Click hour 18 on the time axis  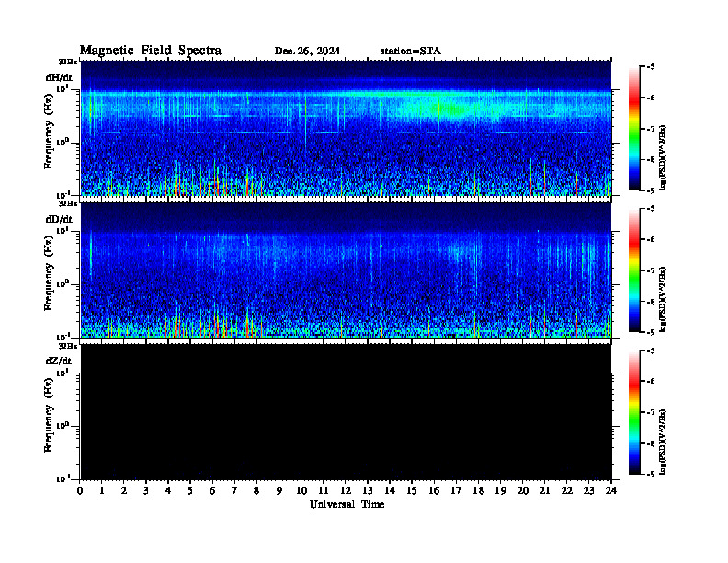478,491
